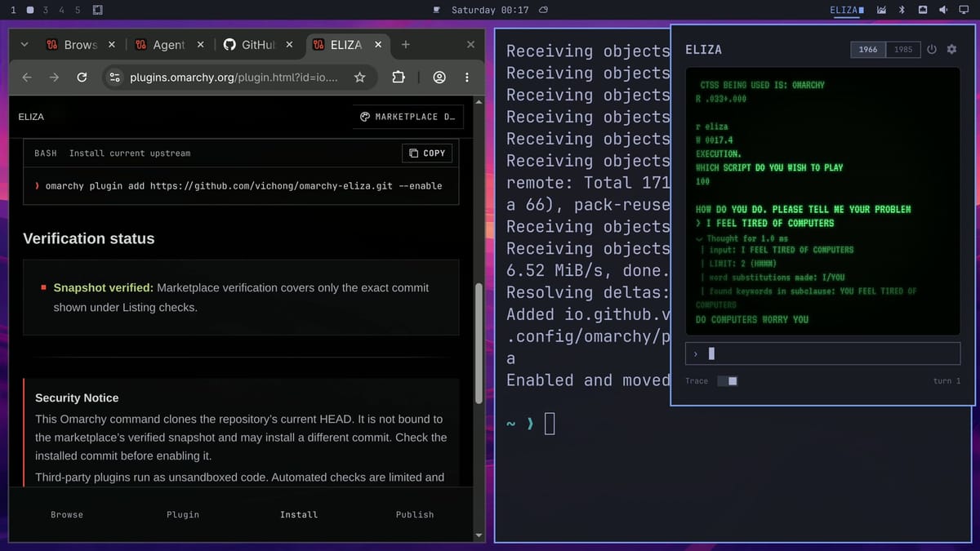The height and width of the screenshot is (551, 980).
Task: Go to the Publish bottom nav item
Action: (415, 514)
